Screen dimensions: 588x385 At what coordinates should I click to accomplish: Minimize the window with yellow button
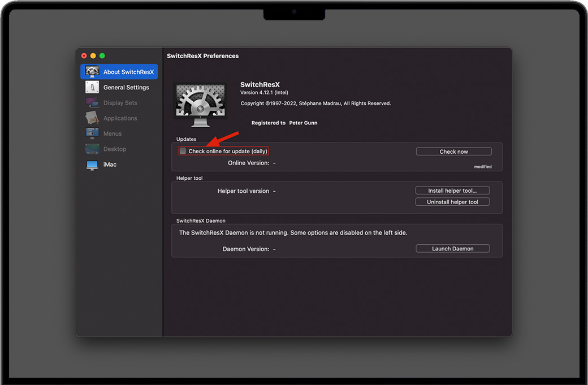pyautogui.click(x=93, y=56)
